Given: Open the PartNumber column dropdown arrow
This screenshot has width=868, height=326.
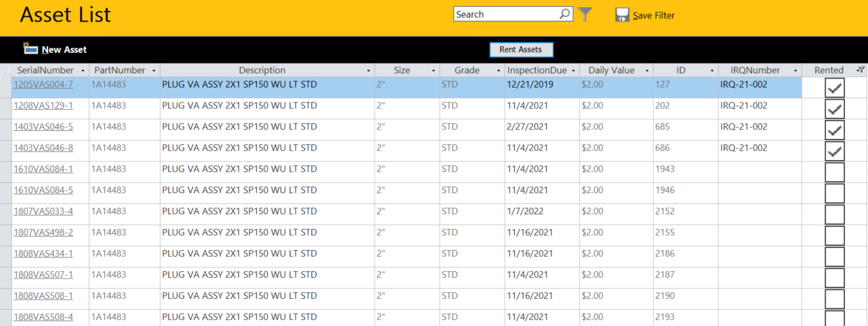Looking at the screenshot, I should 154,70.
